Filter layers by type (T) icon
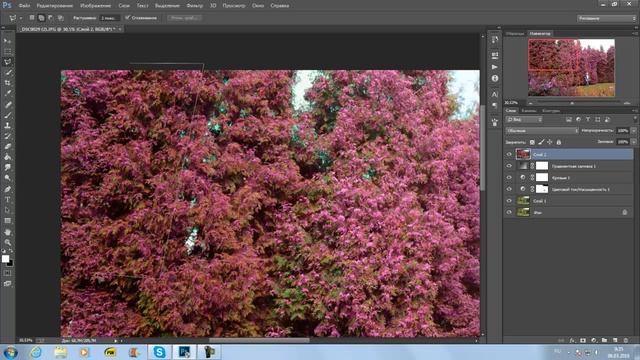Image resolution: width=640 pixels, height=360 pixels. tap(588, 120)
